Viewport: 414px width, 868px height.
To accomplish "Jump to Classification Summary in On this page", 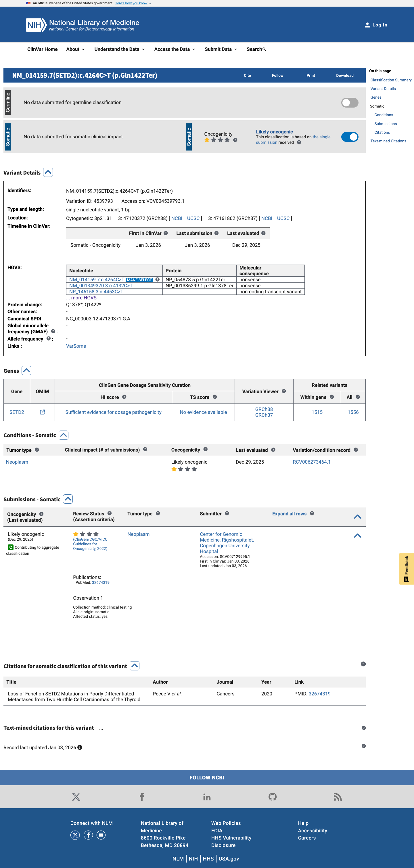I will pyautogui.click(x=391, y=80).
